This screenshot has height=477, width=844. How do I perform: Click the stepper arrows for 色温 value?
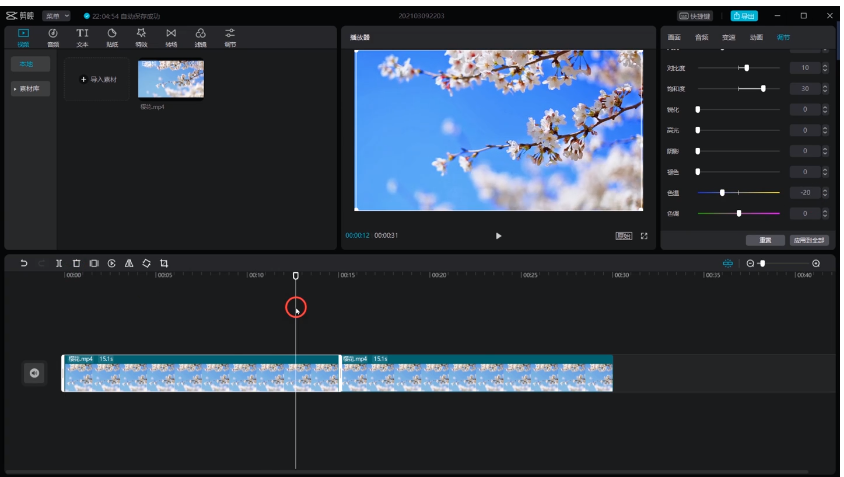(x=825, y=192)
